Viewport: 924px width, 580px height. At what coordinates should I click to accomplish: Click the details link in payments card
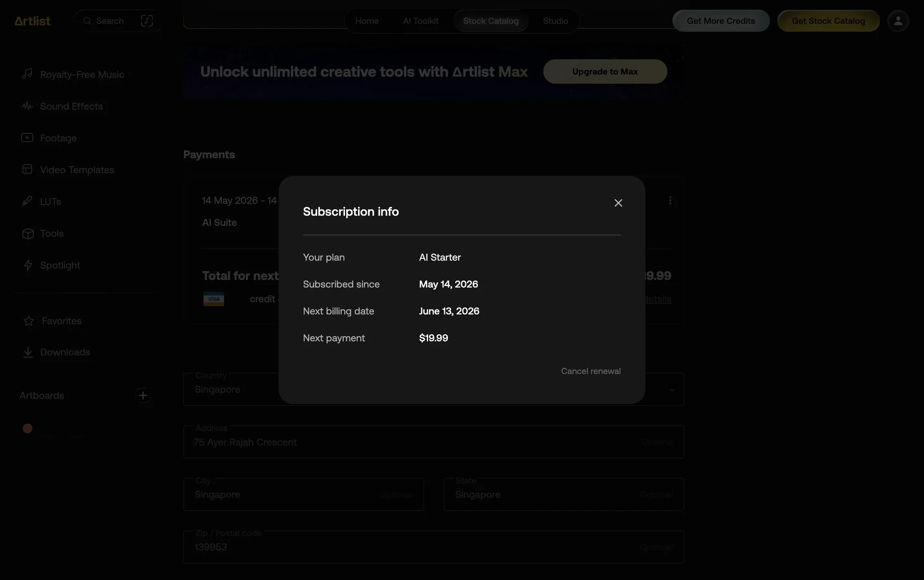pyautogui.click(x=658, y=299)
